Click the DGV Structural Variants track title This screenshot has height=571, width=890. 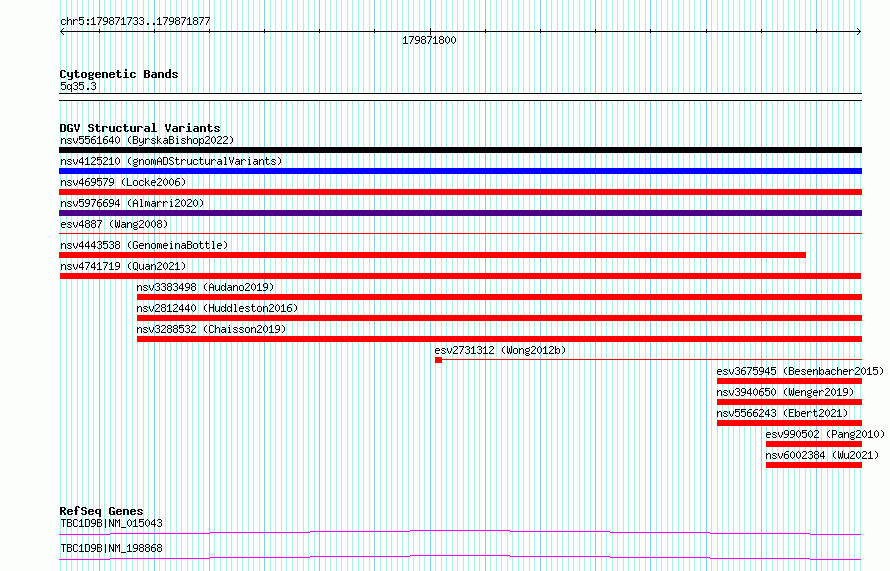tap(140, 128)
